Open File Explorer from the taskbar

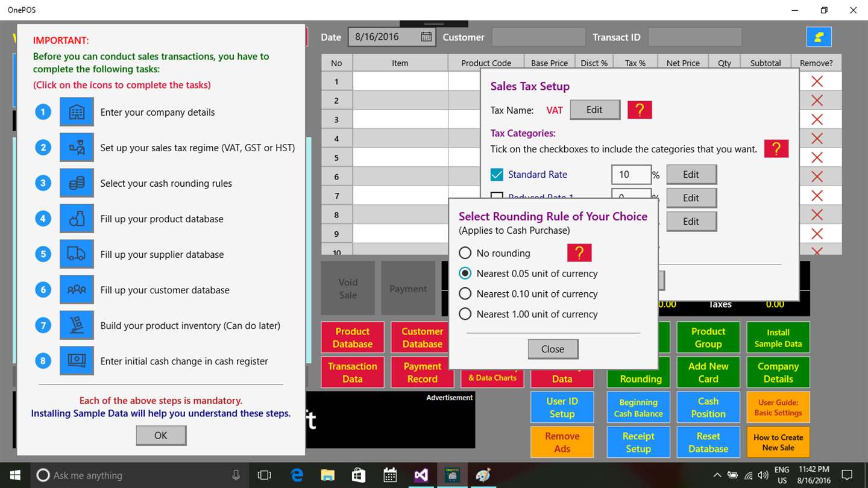click(x=327, y=475)
